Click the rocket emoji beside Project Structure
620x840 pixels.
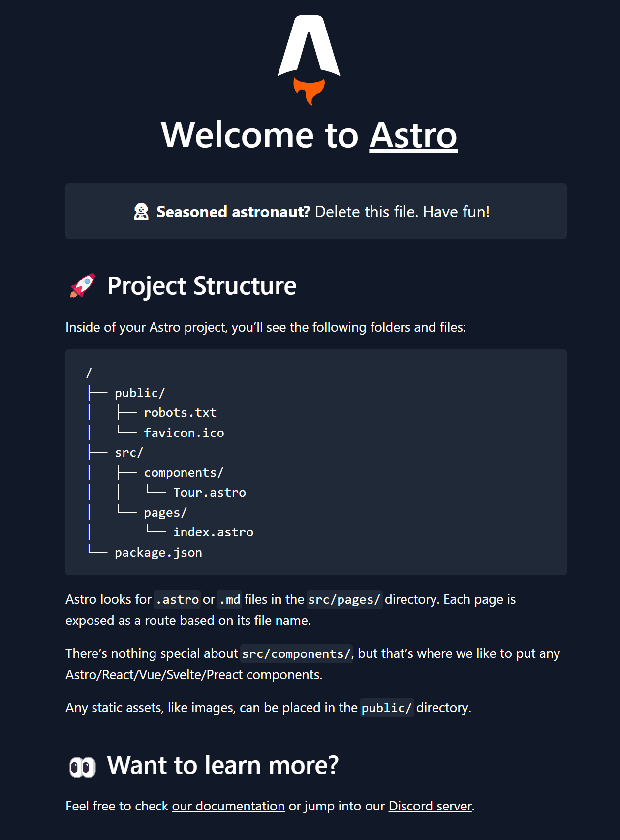click(x=82, y=285)
